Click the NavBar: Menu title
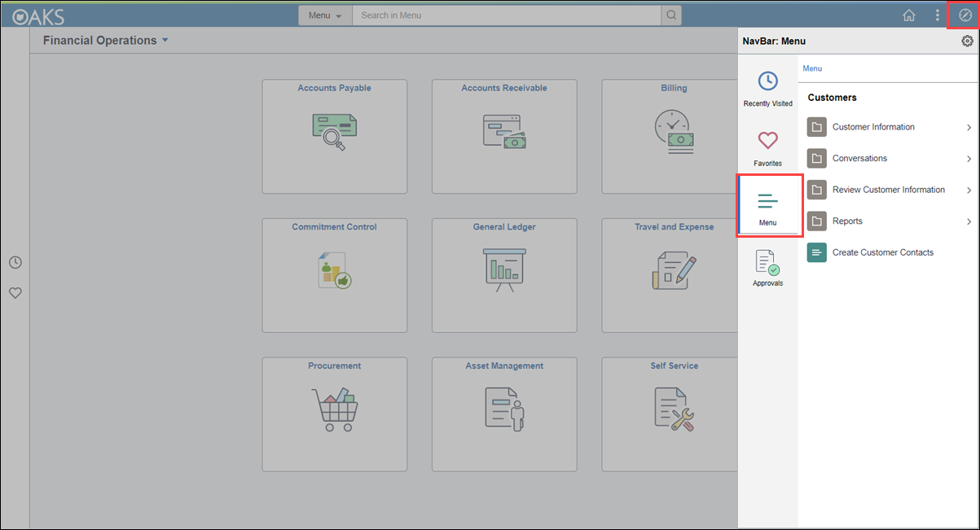Image resolution: width=980 pixels, height=530 pixels. 774,41
